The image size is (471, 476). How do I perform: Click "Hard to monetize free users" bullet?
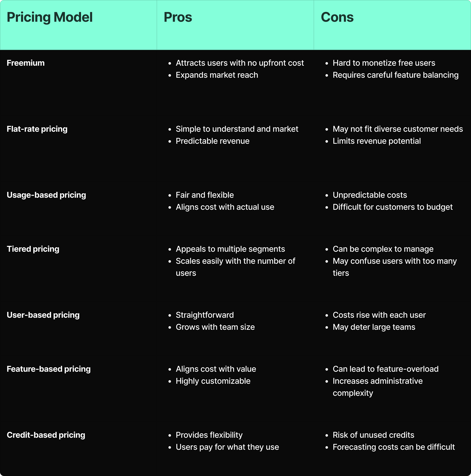(384, 63)
